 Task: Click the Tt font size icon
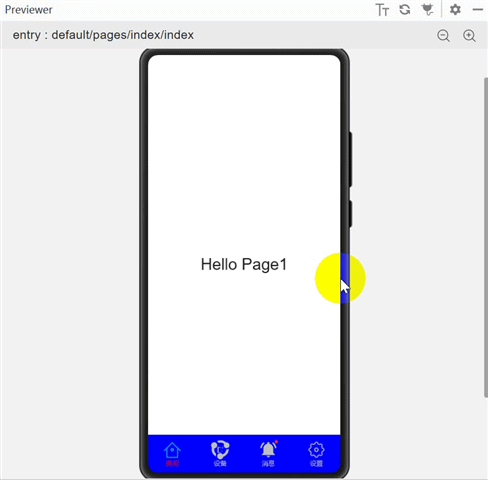(x=382, y=10)
